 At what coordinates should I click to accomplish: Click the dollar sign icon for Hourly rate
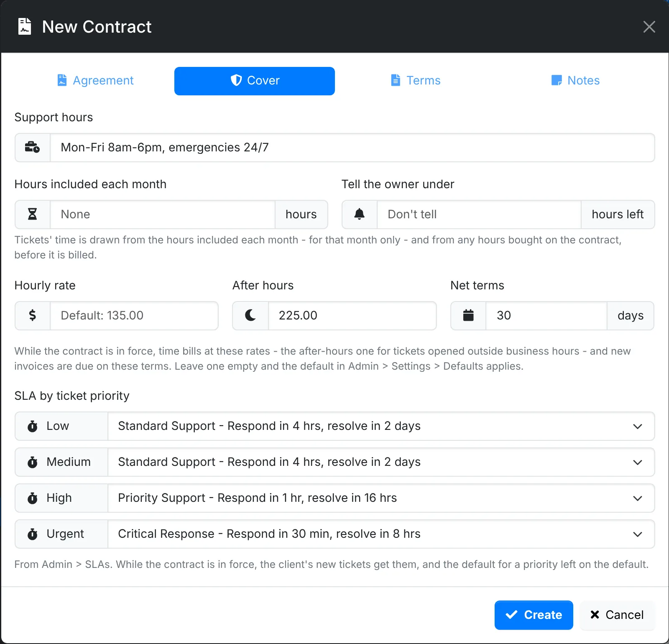pyautogui.click(x=32, y=316)
